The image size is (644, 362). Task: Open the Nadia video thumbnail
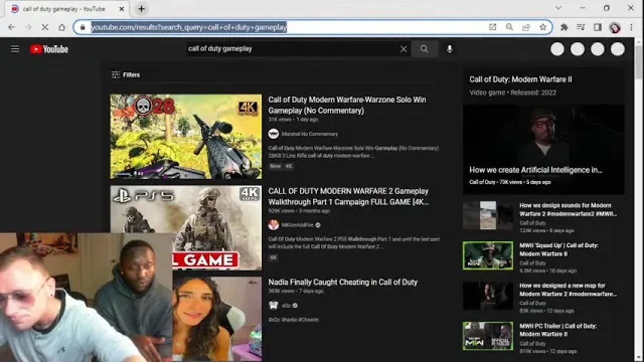point(217,319)
